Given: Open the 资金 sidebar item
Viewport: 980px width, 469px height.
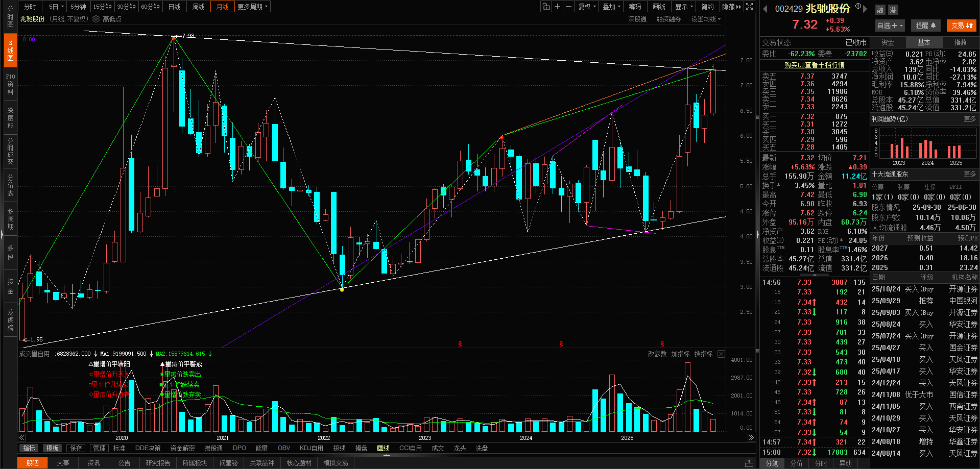Looking at the screenshot, I should pos(10,286).
